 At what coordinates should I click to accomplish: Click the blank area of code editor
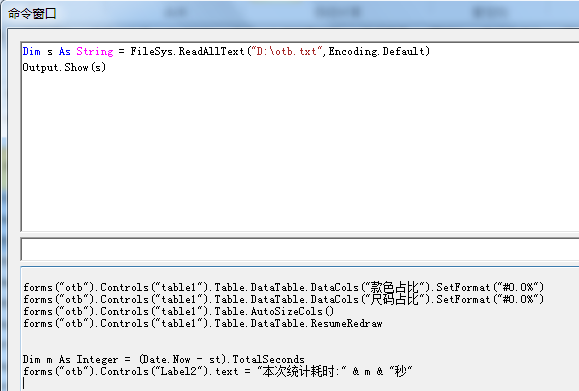(300, 151)
